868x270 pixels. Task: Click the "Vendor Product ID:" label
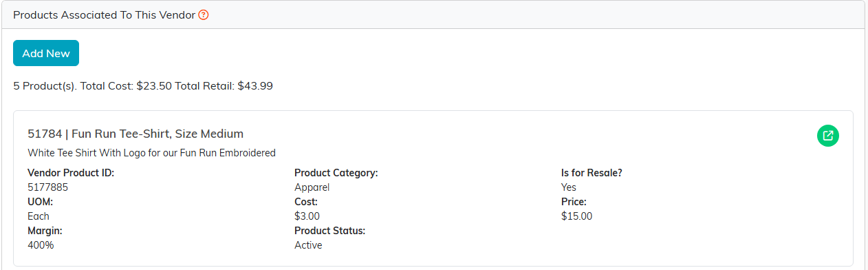[71, 173]
